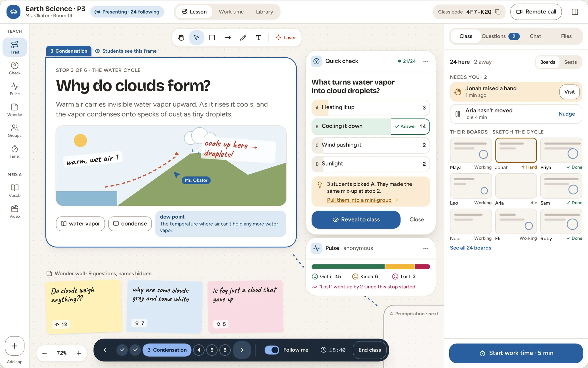Go to next stop on trail

coord(242,350)
